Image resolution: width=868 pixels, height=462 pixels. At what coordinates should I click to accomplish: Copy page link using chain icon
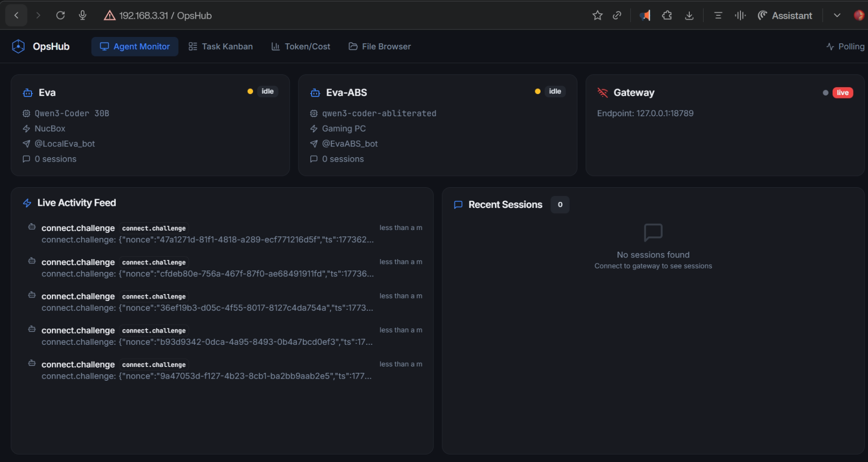click(x=617, y=15)
